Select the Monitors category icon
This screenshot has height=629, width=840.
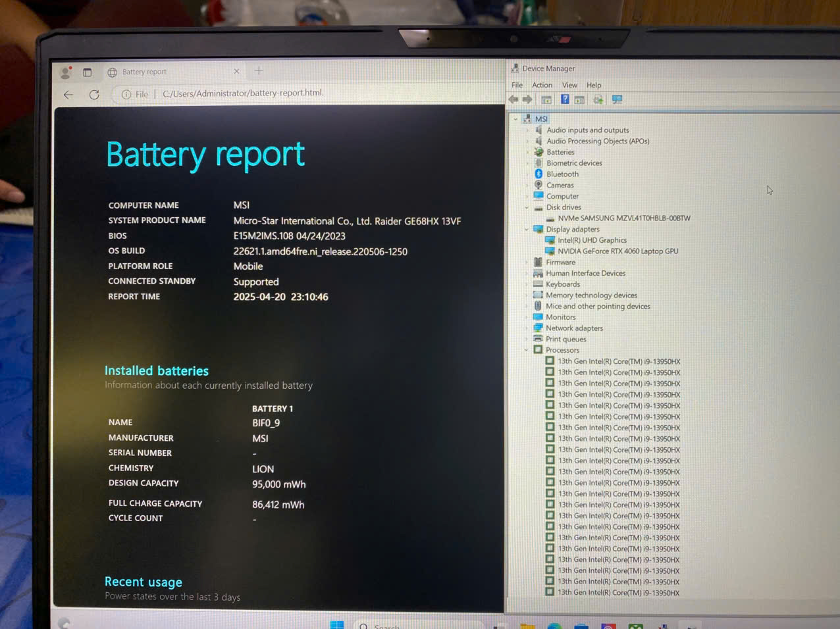(538, 317)
